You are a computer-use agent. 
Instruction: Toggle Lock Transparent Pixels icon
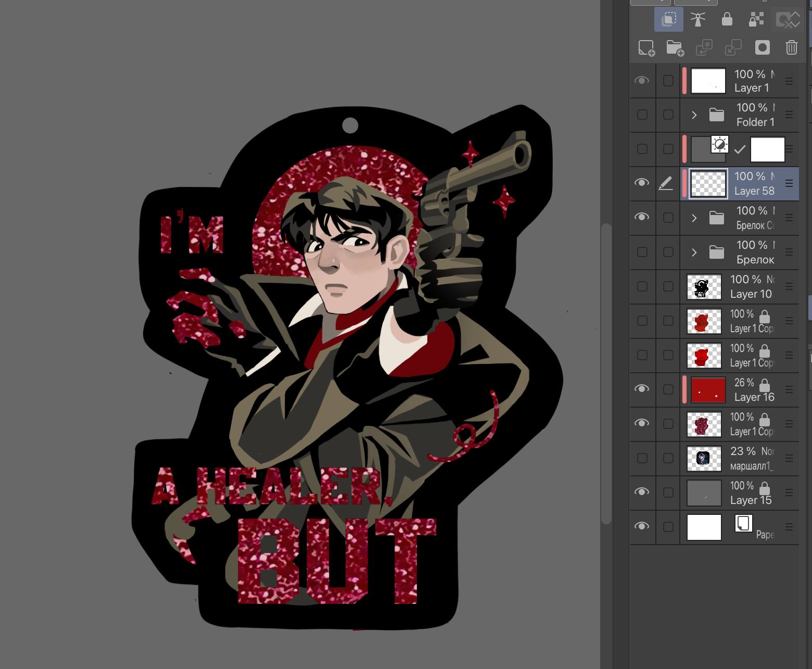coord(756,20)
